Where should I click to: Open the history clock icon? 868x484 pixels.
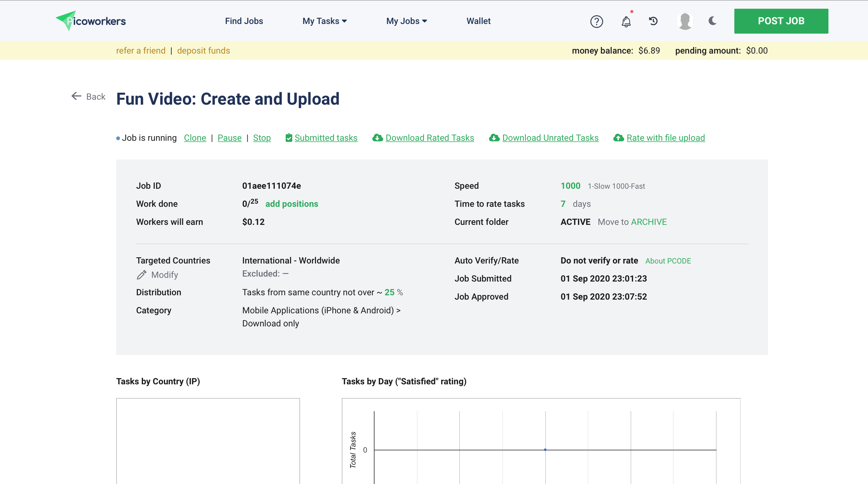(653, 21)
